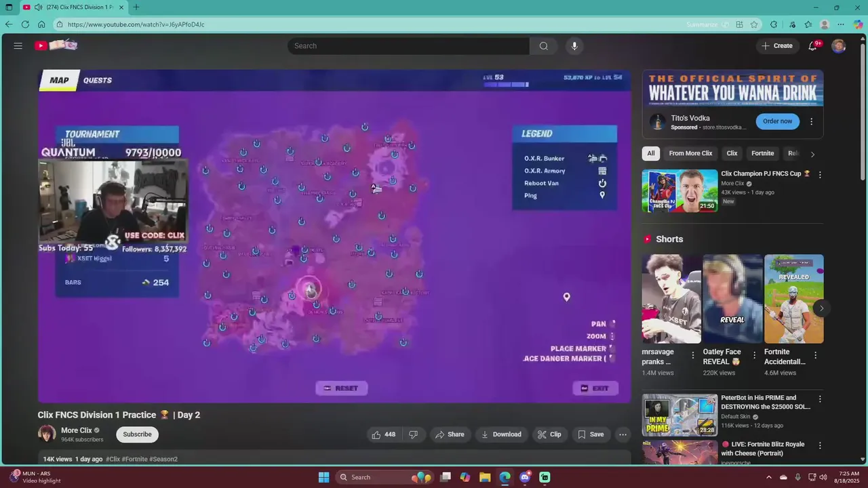Open a new browser tab

coord(136,7)
